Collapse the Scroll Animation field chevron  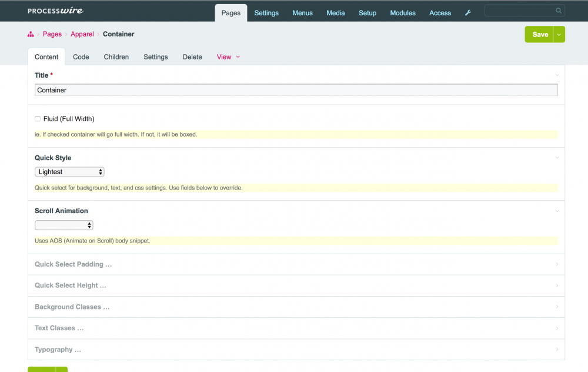coord(557,211)
